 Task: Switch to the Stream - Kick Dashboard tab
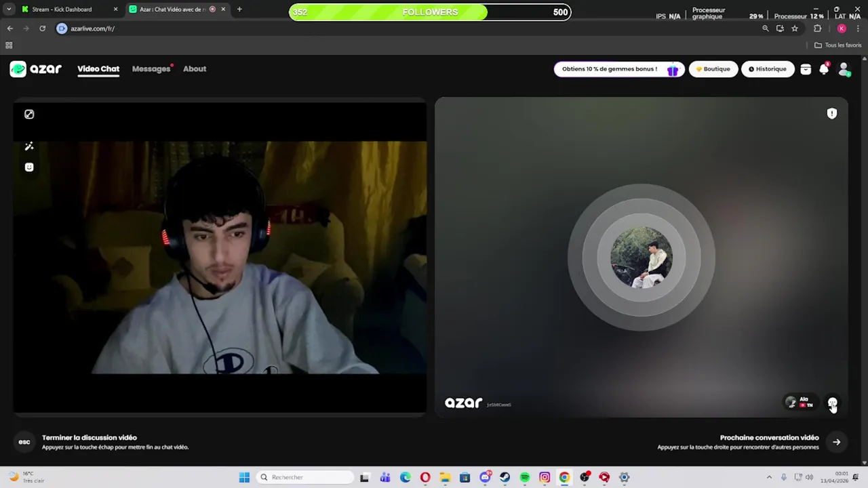coord(68,9)
